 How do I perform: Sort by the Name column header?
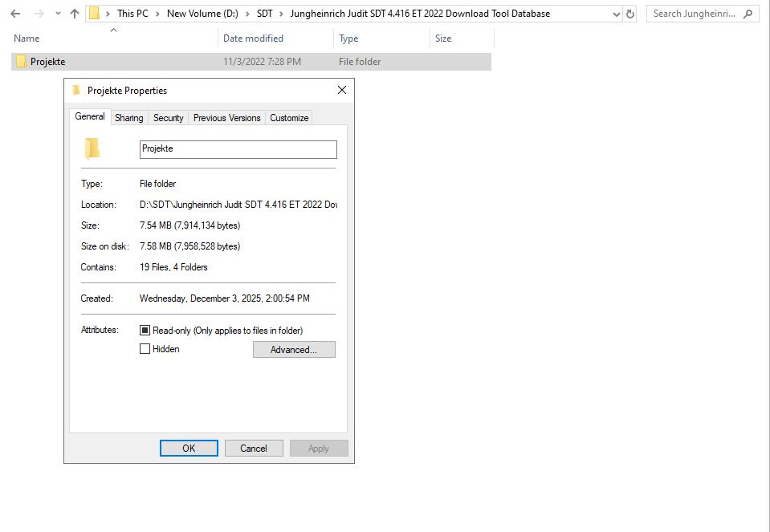26,39
